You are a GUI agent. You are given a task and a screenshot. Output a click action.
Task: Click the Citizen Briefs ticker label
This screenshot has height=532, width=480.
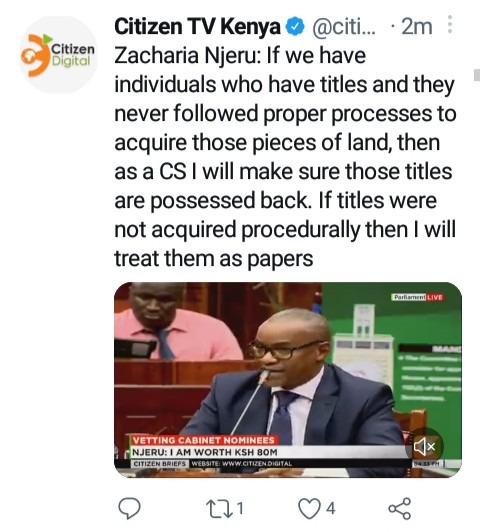click(x=160, y=464)
